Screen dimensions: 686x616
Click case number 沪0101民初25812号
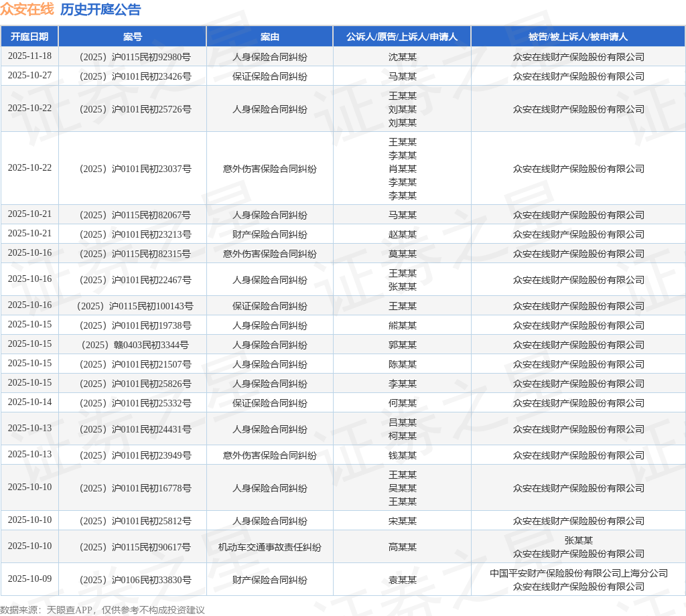pyautogui.click(x=135, y=521)
